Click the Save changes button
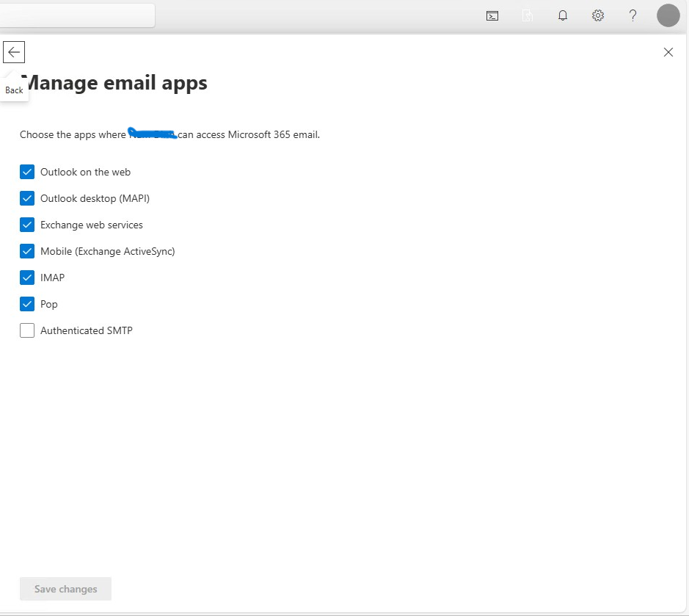The height and width of the screenshot is (616, 689). click(65, 589)
